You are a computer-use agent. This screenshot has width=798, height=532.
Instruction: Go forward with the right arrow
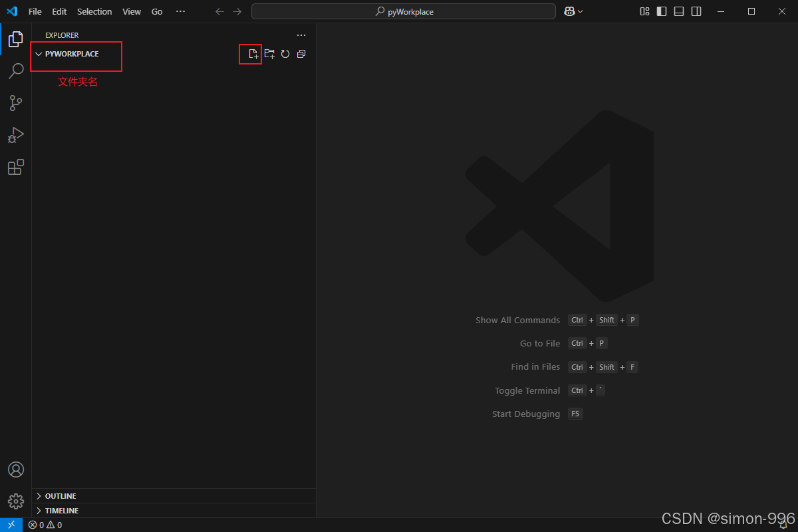pos(237,11)
